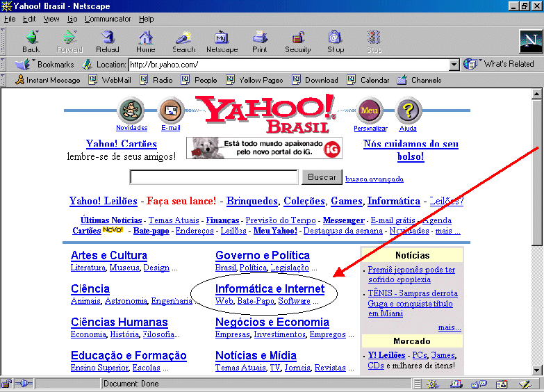Click the What's Related button
The height and width of the screenshot is (392, 544).
(x=499, y=64)
